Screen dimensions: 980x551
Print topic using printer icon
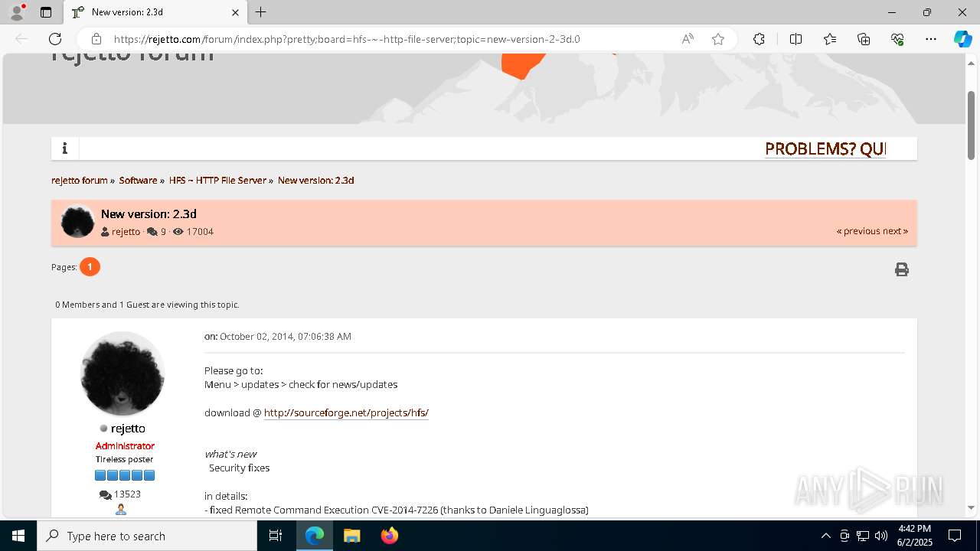pos(902,269)
